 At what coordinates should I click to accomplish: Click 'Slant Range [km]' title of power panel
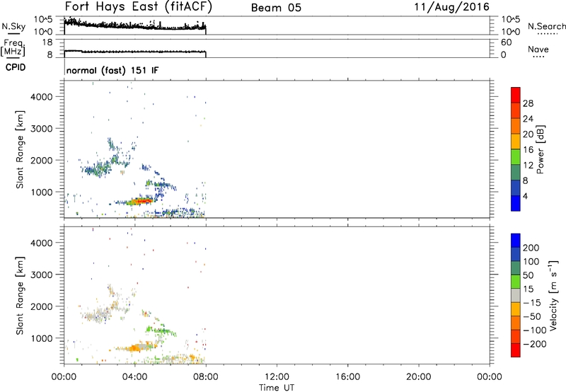20,149
